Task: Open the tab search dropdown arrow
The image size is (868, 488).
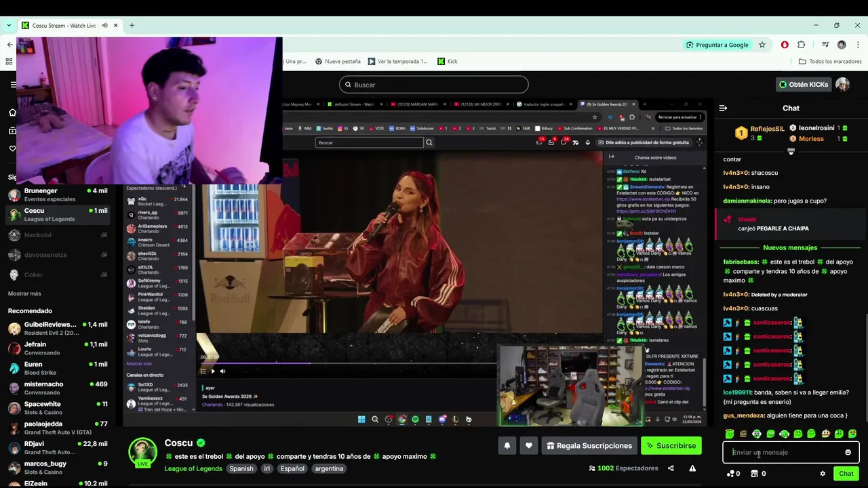Action: coord(9,26)
